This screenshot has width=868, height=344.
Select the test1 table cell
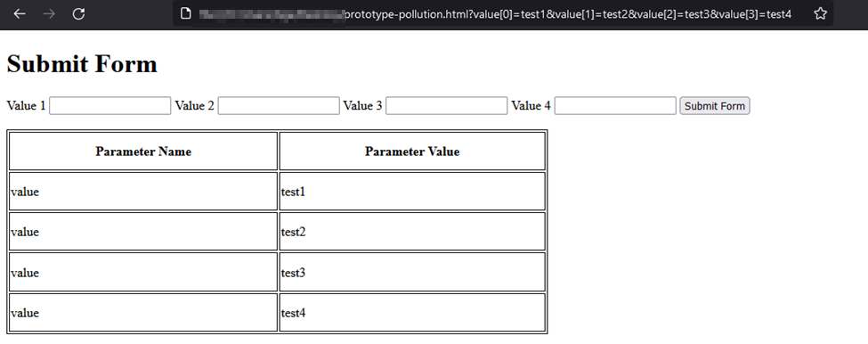coord(412,192)
